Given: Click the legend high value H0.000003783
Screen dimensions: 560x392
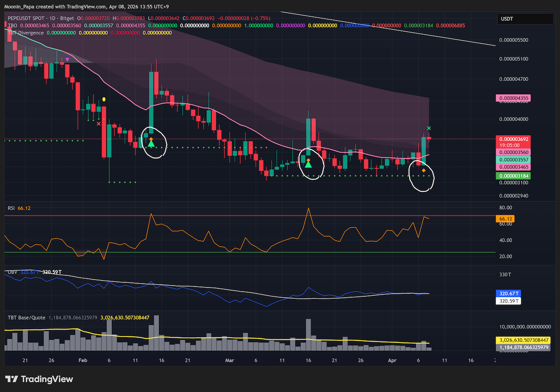Looking at the screenshot, I should coord(129,19).
